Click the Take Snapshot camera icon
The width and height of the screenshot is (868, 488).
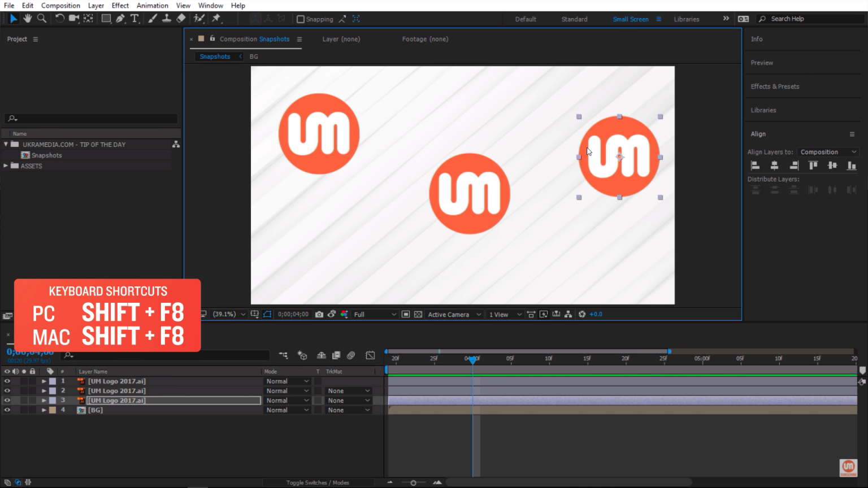[319, 315]
